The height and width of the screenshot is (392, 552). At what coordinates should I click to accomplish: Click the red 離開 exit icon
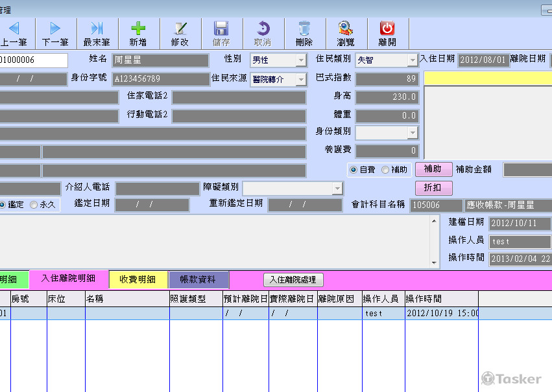coord(387,29)
